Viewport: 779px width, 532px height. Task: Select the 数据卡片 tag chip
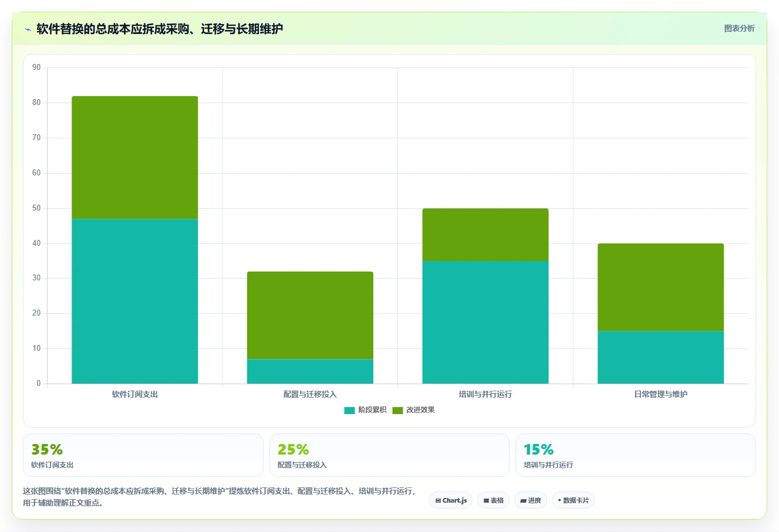click(573, 500)
